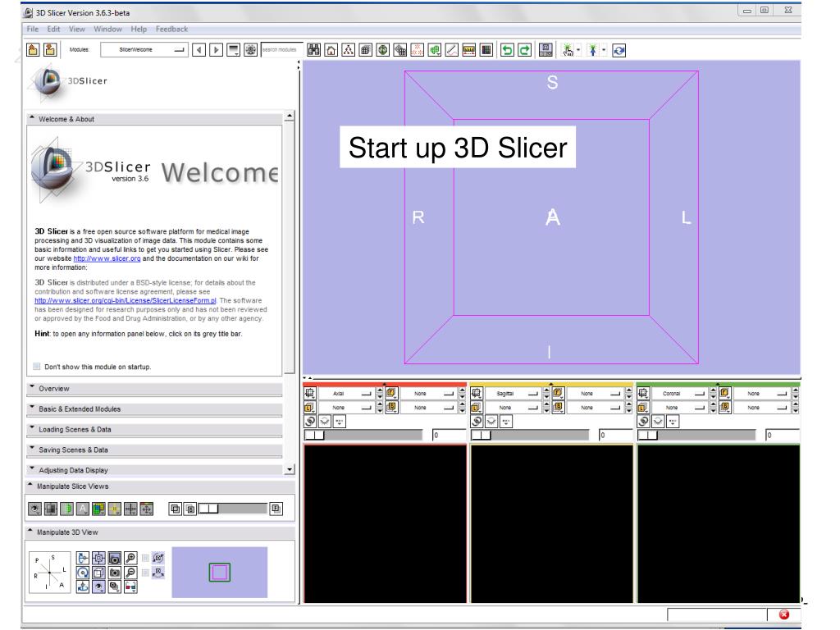Viewport: 840px width, 630px height.
Task: Toggle link slice controls in Sagittal viewer
Action: pyautogui.click(x=477, y=421)
